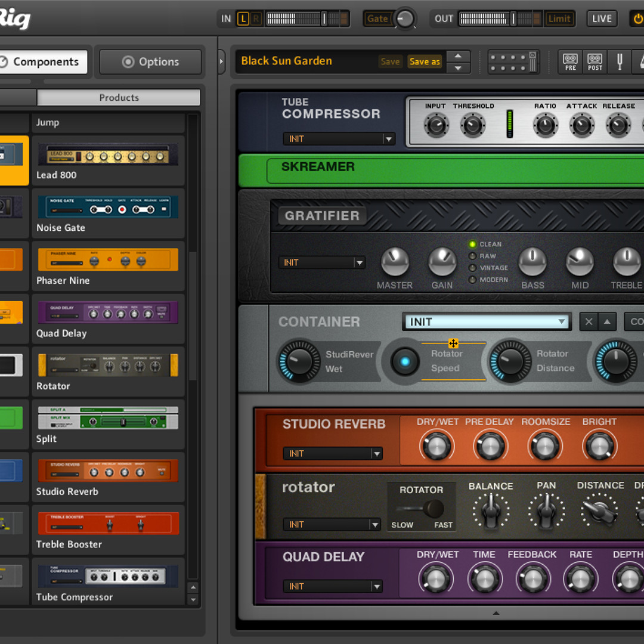Switch to the Options tab
The image size is (644, 644).
[150, 62]
